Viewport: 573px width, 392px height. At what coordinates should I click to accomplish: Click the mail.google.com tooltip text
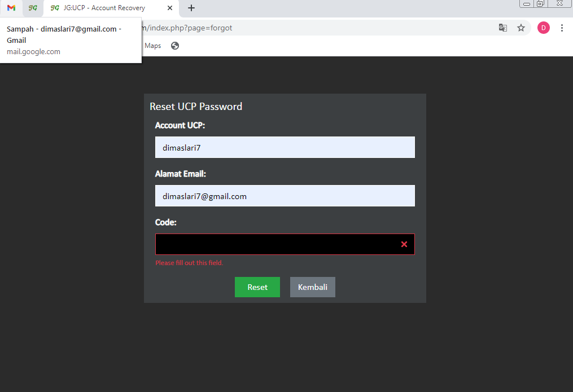(34, 52)
